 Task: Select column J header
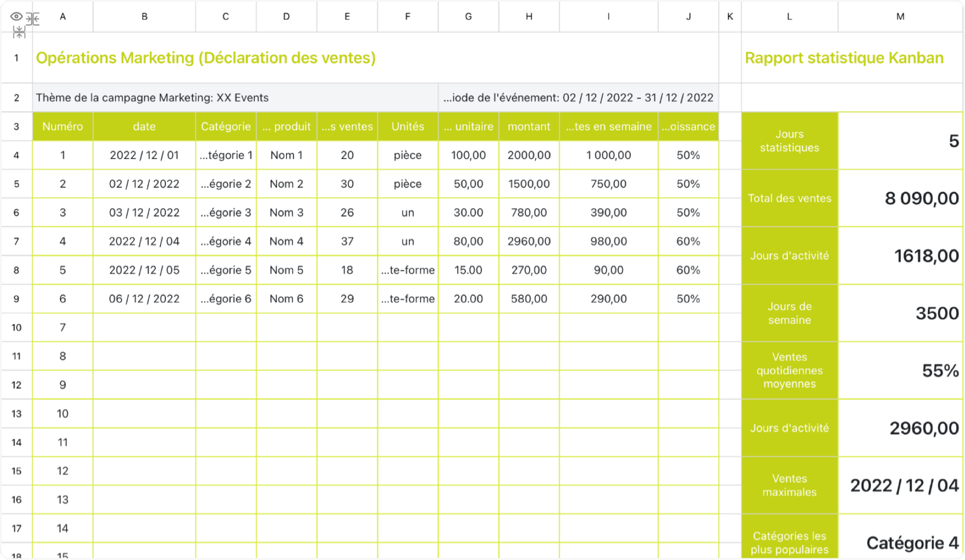tap(688, 16)
